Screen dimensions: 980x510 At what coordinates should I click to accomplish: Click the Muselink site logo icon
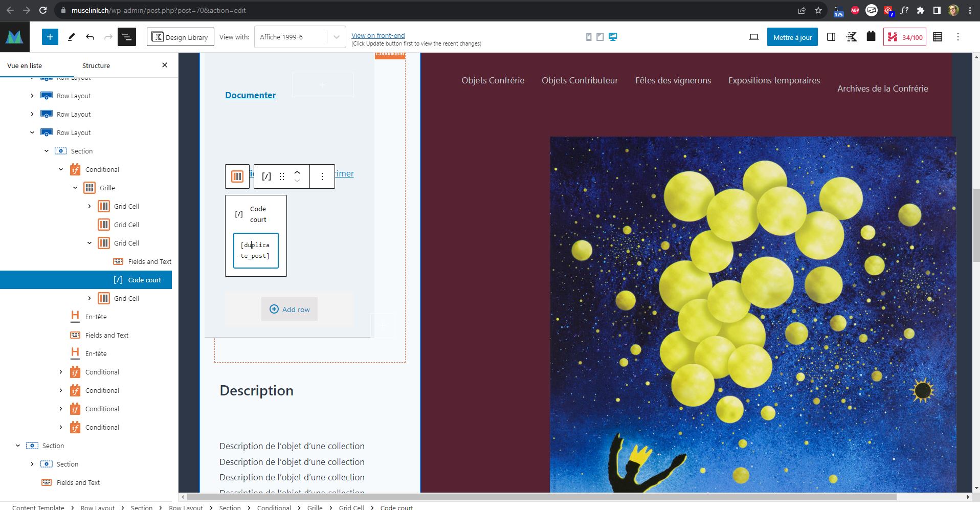tap(15, 37)
